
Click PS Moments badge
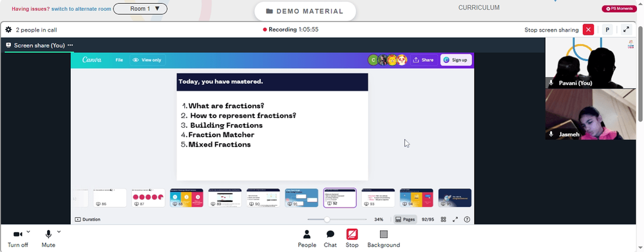(x=620, y=8)
